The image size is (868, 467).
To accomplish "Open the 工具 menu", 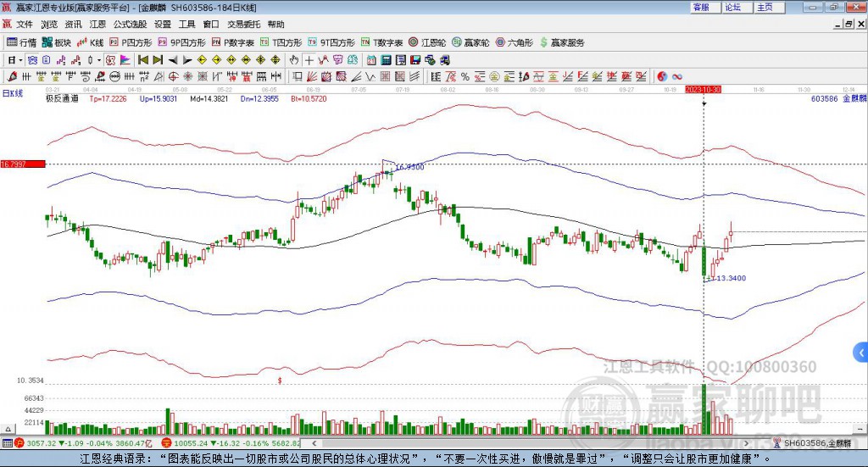I will point(187,25).
